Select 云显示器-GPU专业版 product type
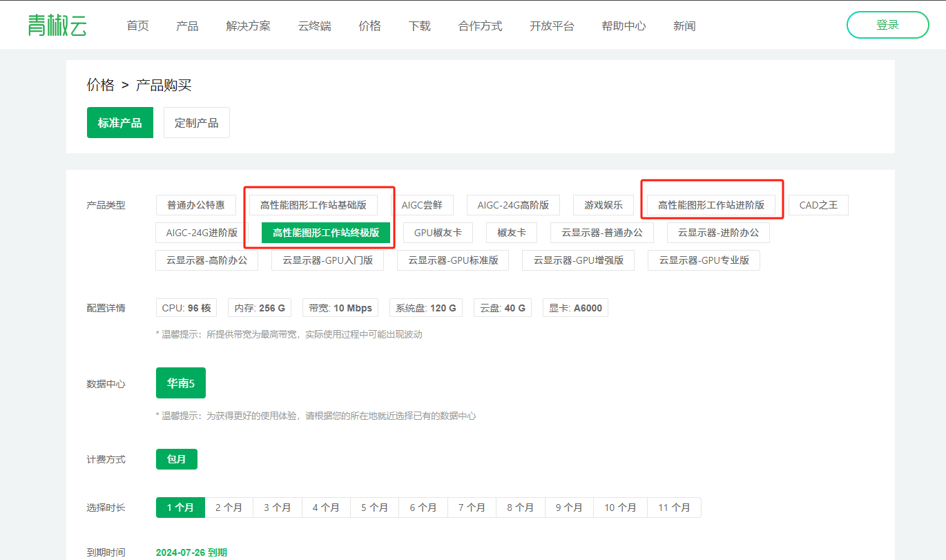The width and height of the screenshot is (946, 560). coord(704,260)
